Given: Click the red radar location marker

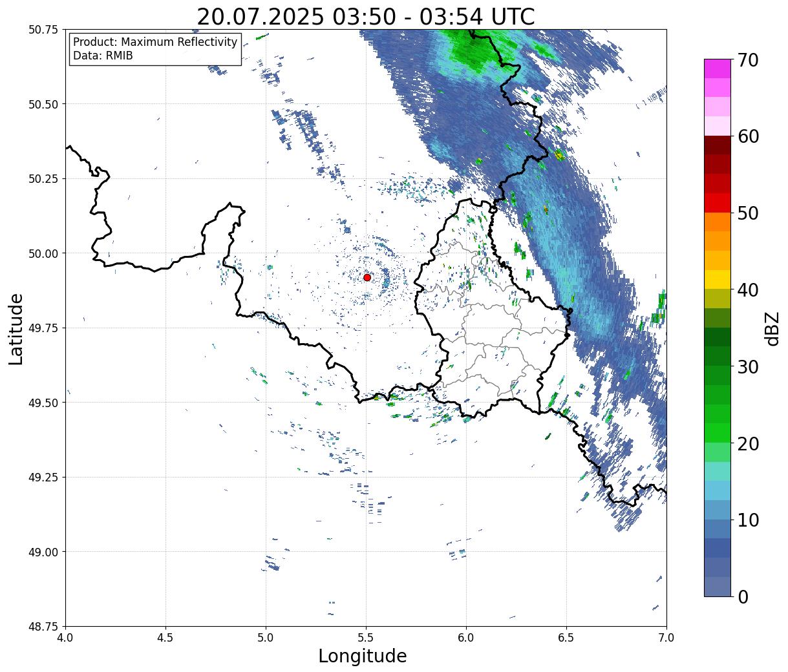Looking at the screenshot, I should [367, 277].
